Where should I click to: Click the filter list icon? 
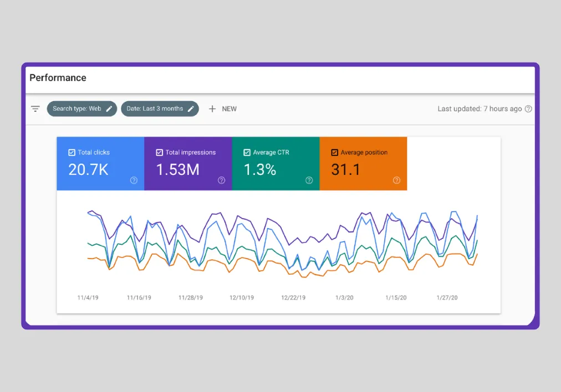(35, 109)
